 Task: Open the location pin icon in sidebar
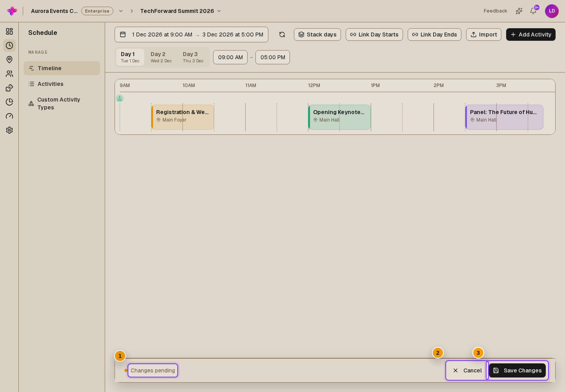pyautogui.click(x=9, y=60)
